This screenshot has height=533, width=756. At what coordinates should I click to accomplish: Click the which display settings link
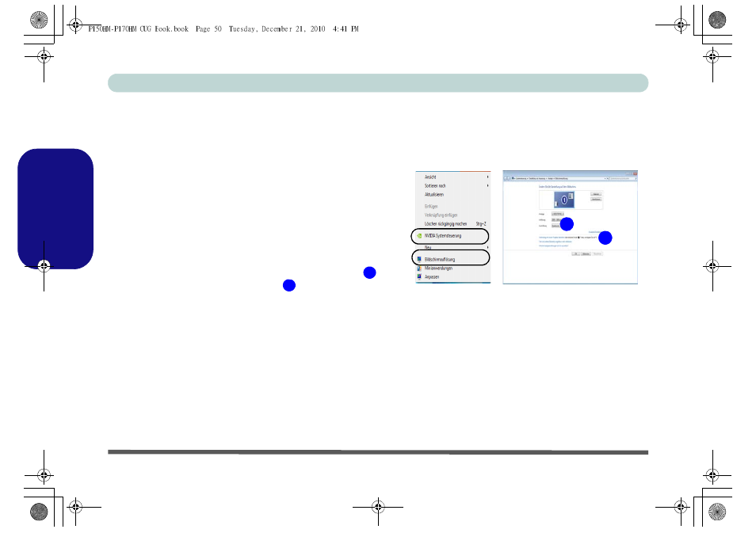point(553,246)
